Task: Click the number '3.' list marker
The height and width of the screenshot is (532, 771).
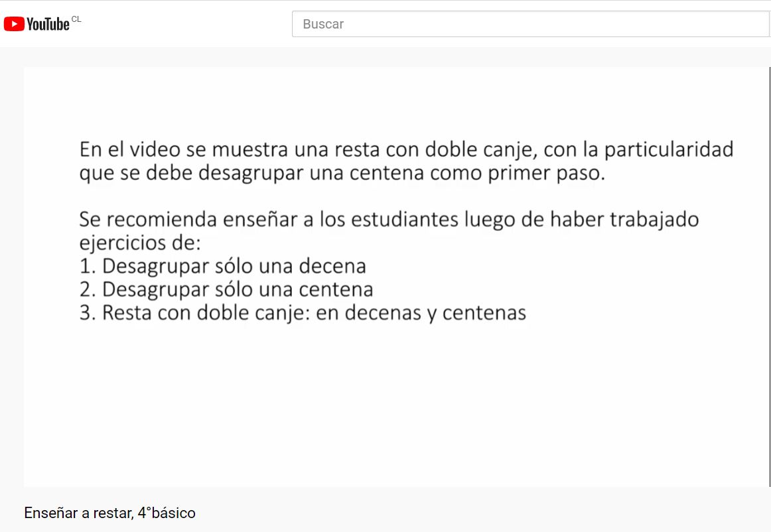Action: 88,312
